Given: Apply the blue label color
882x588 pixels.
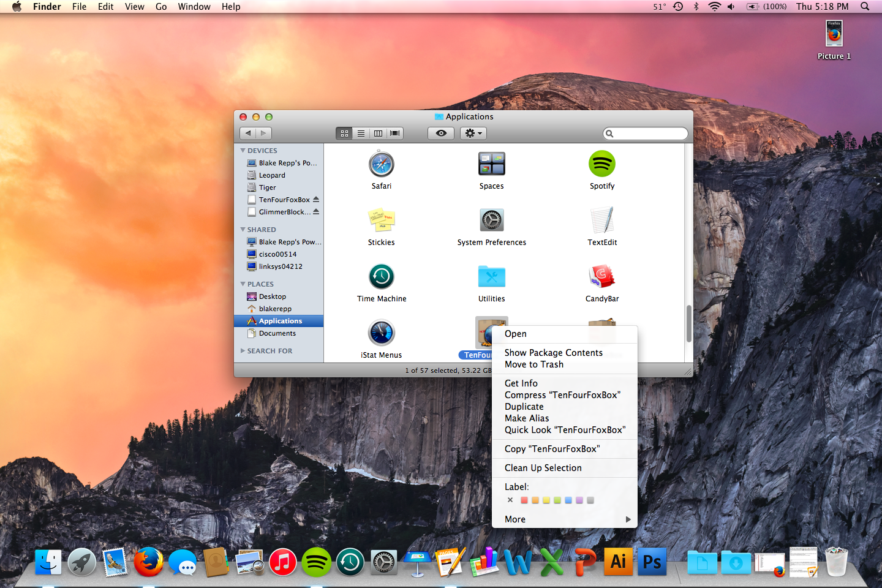Looking at the screenshot, I should click(568, 500).
